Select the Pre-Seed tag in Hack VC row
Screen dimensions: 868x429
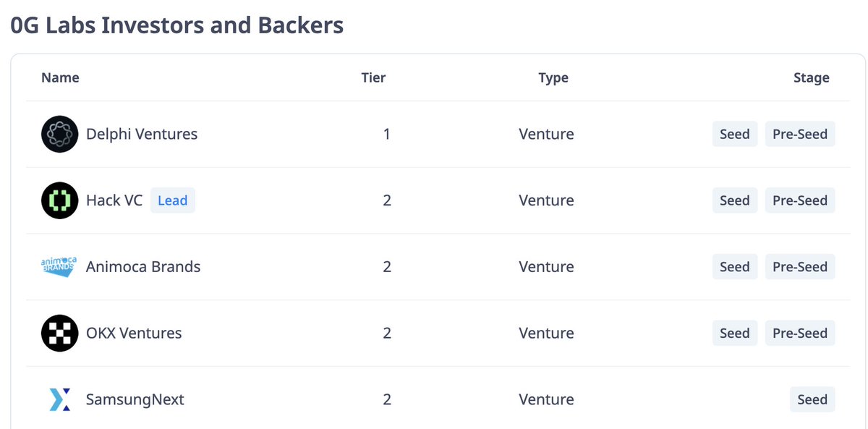800,200
